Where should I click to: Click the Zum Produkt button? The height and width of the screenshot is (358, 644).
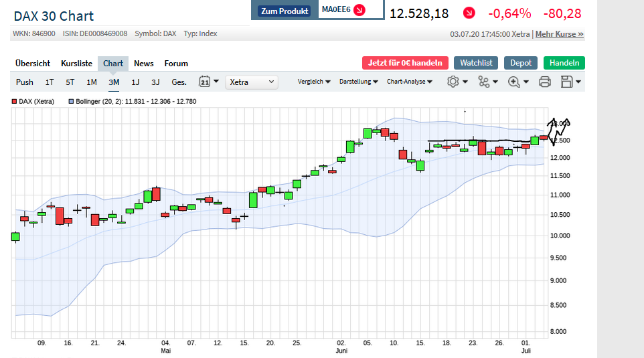[285, 11]
